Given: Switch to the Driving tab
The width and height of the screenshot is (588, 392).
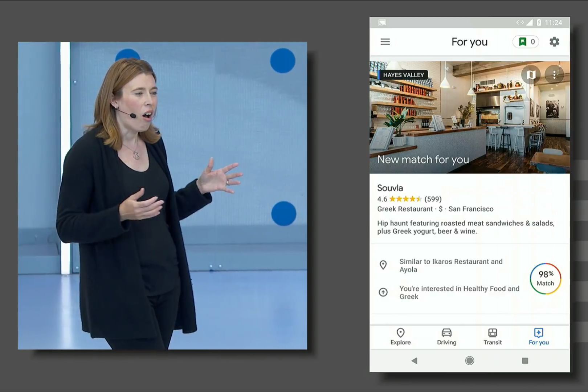Looking at the screenshot, I should point(446,337).
